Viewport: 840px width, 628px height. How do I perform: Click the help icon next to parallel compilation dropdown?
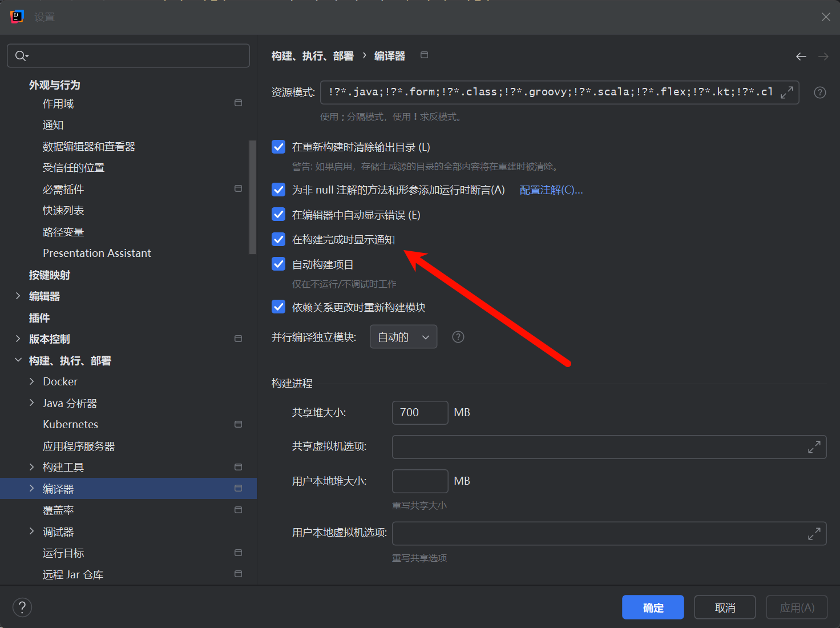coord(458,337)
